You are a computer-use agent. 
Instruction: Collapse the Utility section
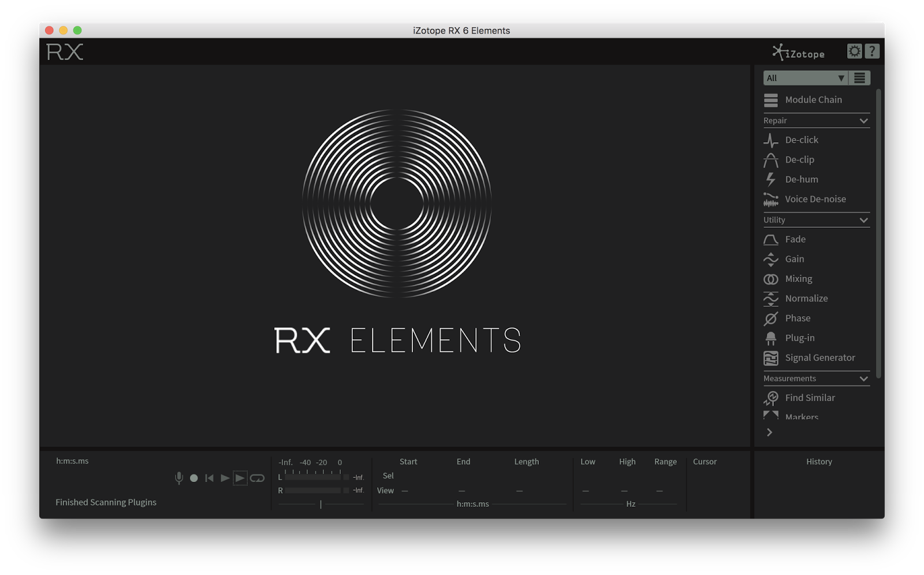tap(863, 220)
